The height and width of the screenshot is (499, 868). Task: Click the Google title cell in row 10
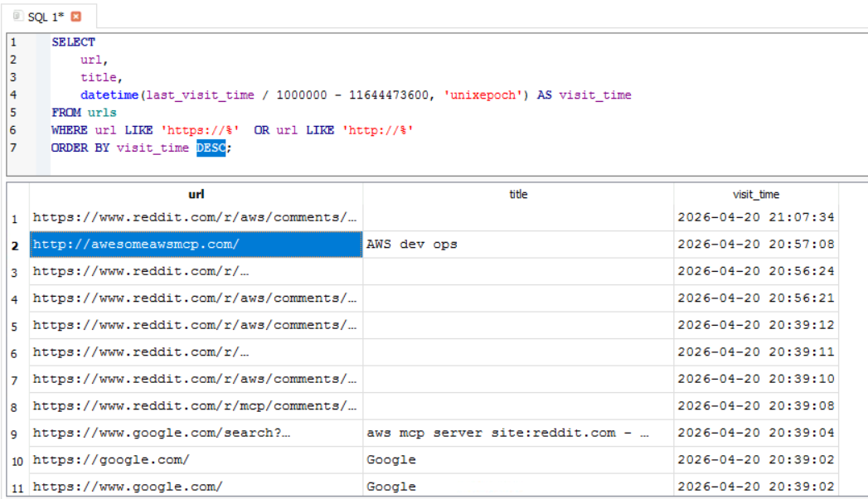click(518, 460)
